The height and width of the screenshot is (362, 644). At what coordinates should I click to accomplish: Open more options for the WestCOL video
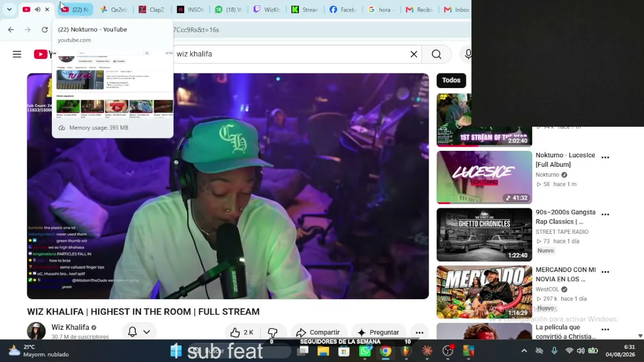coord(605,272)
